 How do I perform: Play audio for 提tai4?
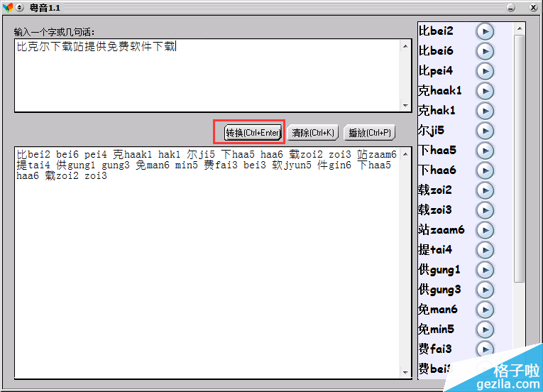(484, 250)
